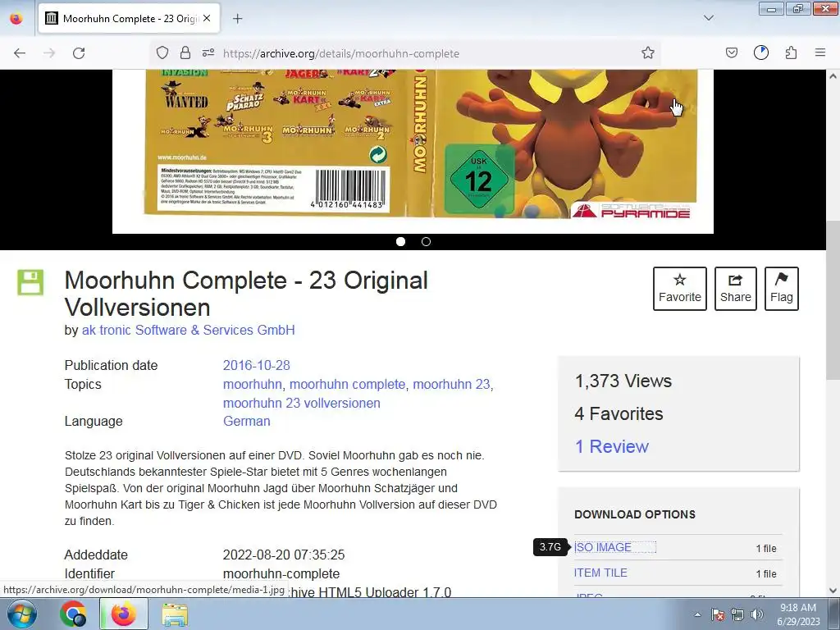Show site security padlock details
840x630 pixels.
185,53
